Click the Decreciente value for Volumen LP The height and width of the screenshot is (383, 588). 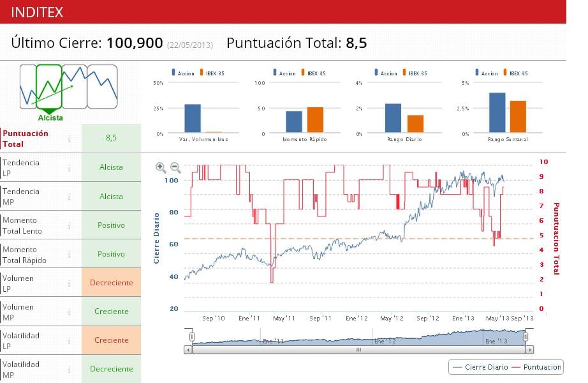pos(111,282)
